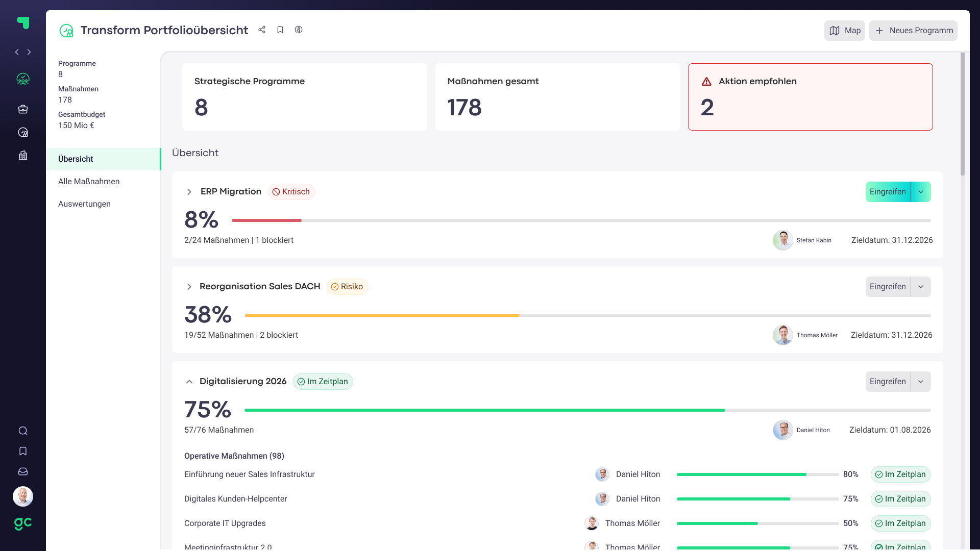Open the Map view
Image resolution: width=980 pixels, height=551 pixels.
click(845, 31)
